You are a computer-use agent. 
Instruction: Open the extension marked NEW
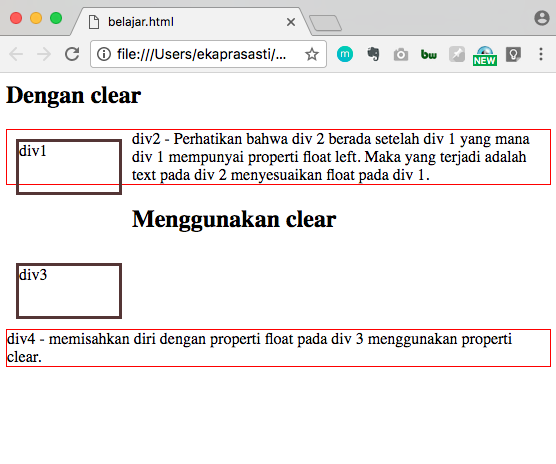click(x=485, y=56)
